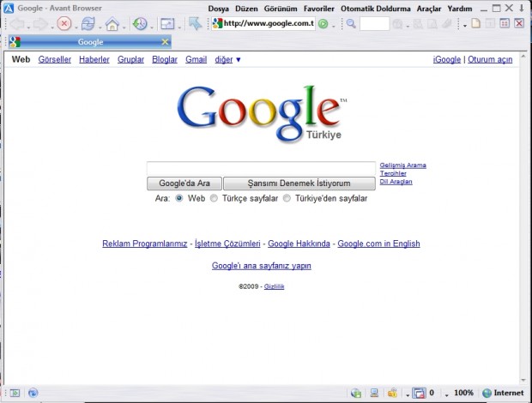Click the Bloglar link
The image size is (532, 403).
click(x=165, y=60)
